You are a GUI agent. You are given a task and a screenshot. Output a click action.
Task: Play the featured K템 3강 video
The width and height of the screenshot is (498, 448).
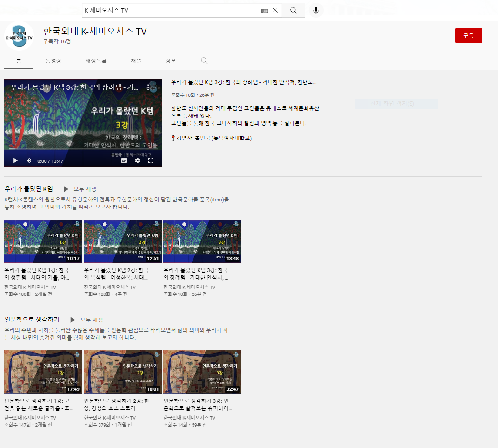click(15, 161)
